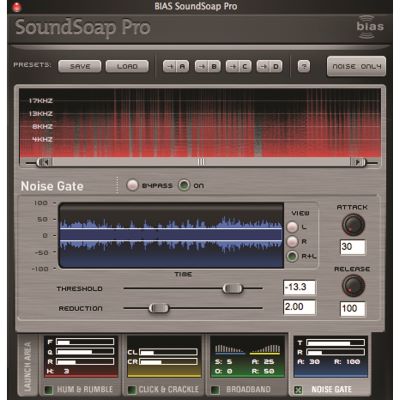Click the Threshold value field -13.3
The width and height of the screenshot is (400, 400).
tap(299, 287)
